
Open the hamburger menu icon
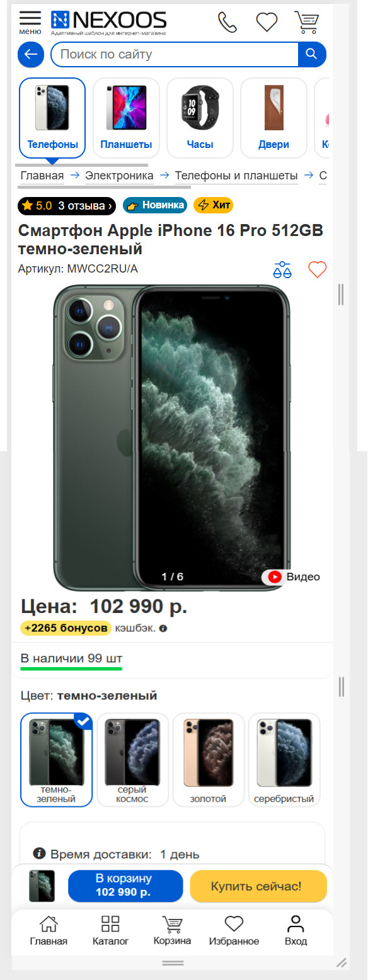[x=30, y=22]
